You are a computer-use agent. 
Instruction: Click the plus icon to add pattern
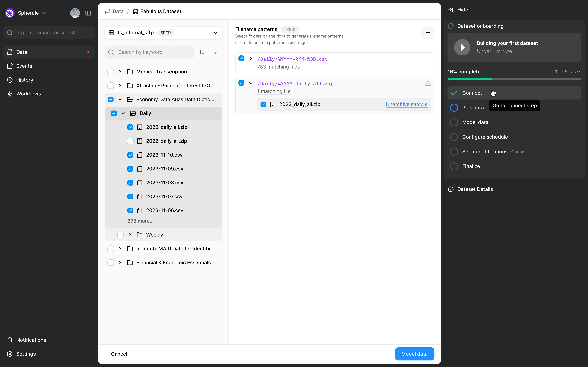point(428,33)
